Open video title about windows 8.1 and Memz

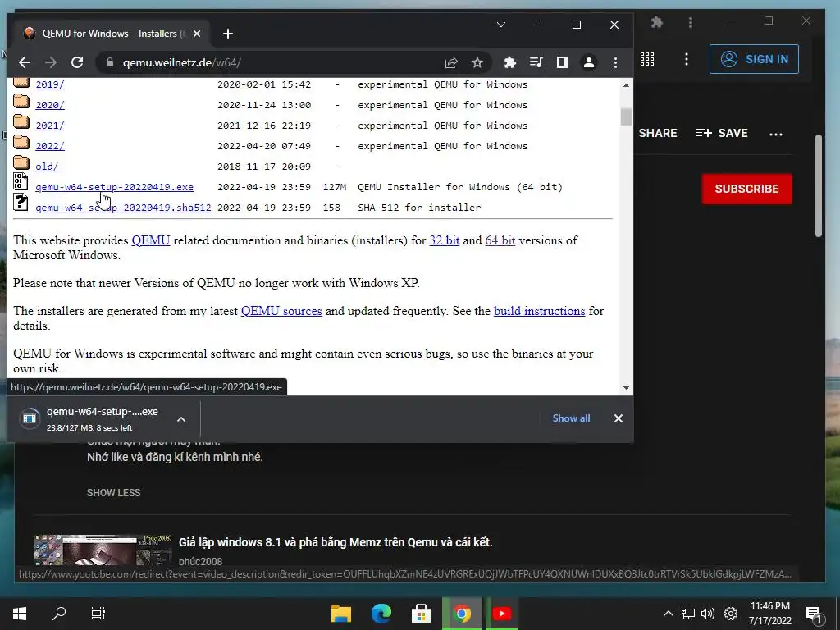click(x=336, y=542)
